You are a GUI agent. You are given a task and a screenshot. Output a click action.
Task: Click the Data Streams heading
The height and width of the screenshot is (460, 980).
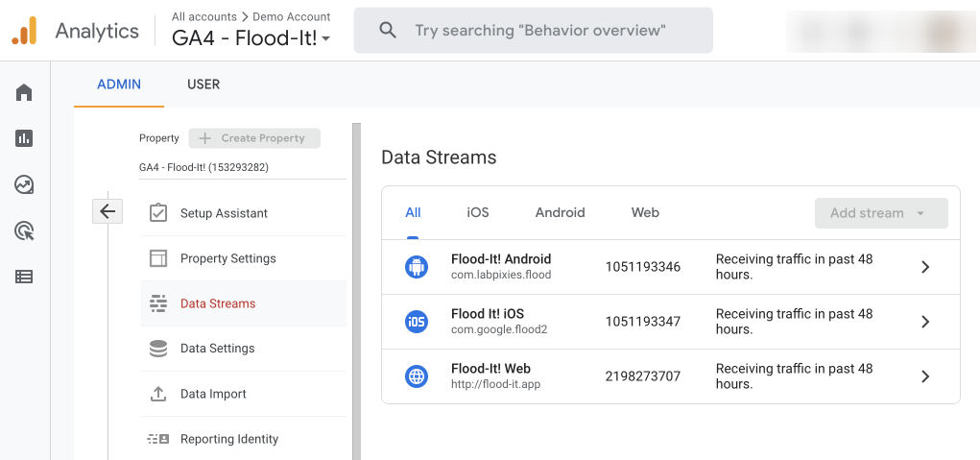click(x=439, y=157)
